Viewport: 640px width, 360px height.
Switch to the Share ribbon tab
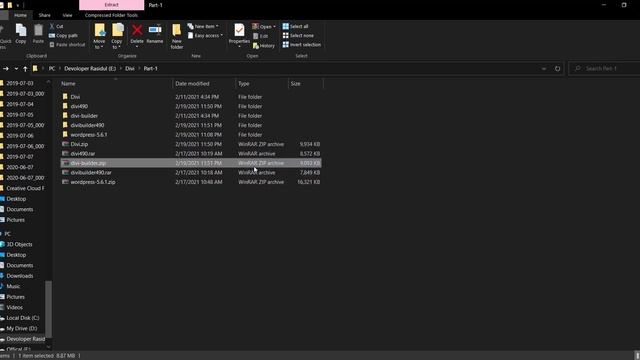point(44,15)
